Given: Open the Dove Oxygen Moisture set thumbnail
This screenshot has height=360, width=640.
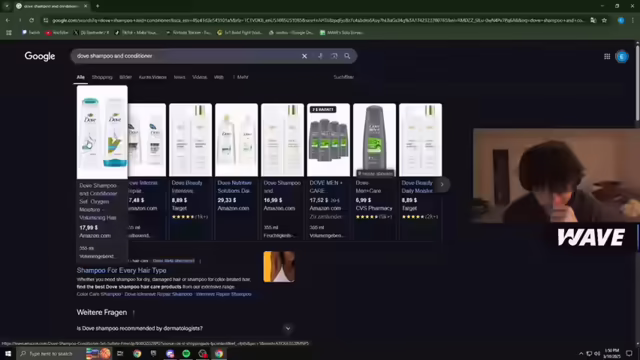Looking at the screenshot, I should [x=102, y=132].
